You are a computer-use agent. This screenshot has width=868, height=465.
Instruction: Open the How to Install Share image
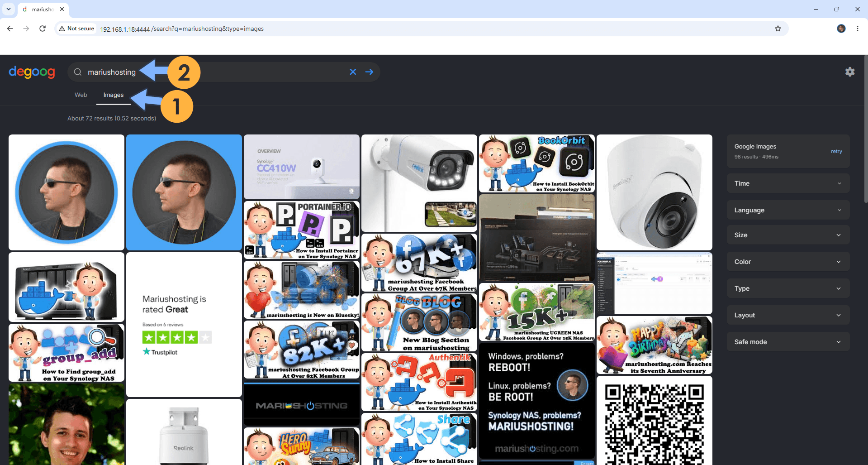(x=419, y=439)
